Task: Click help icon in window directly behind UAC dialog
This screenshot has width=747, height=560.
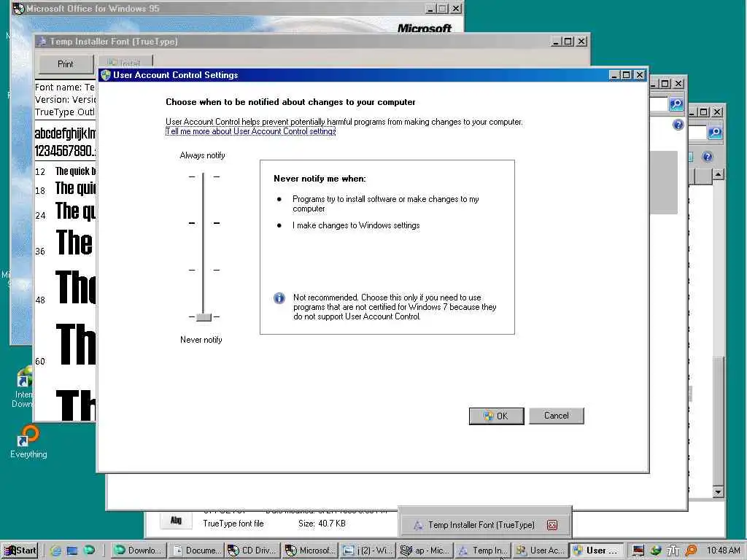Action: click(x=678, y=125)
